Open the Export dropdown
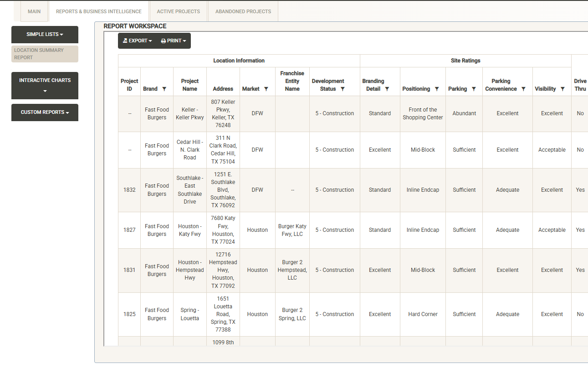This screenshot has height=368, width=588. point(137,41)
